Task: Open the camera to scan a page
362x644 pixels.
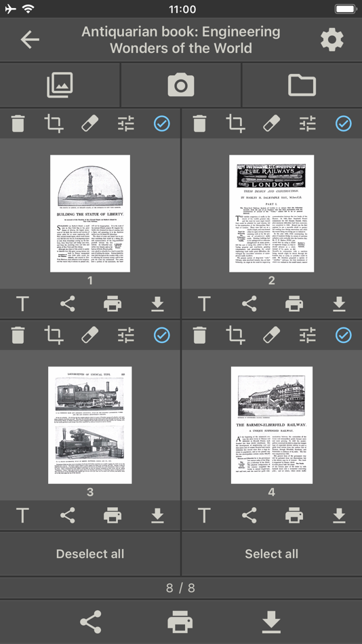Action: (181, 85)
